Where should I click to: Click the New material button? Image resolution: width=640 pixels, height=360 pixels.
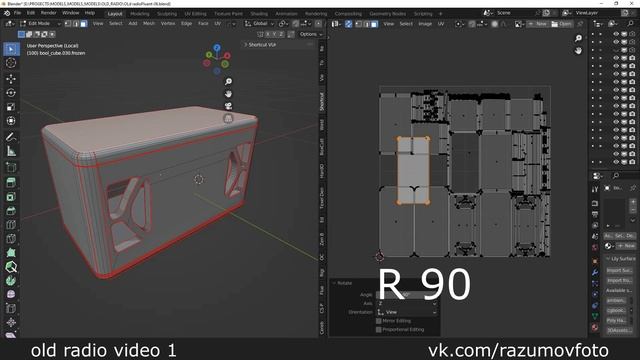pyautogui.click(x=626, y=246)
